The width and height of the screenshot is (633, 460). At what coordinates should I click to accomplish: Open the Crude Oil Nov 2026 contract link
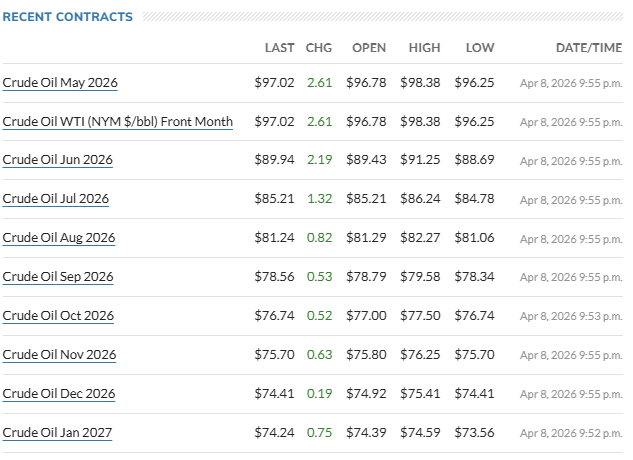59,355
